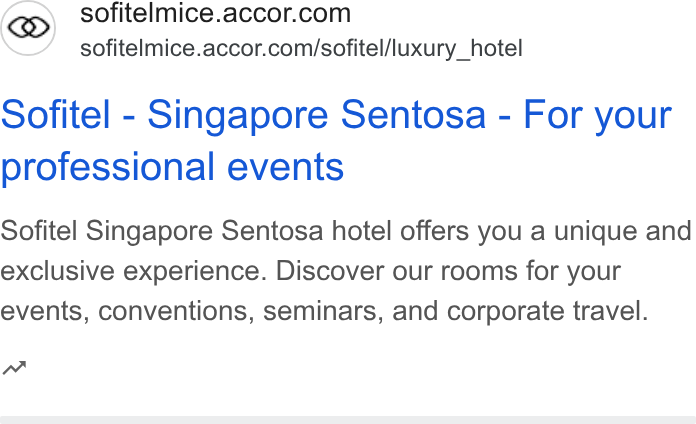This screenshot has height=424, width=696.
Task: Click the word 'Sofitel' in blue headline
Action: pos(55,115)
